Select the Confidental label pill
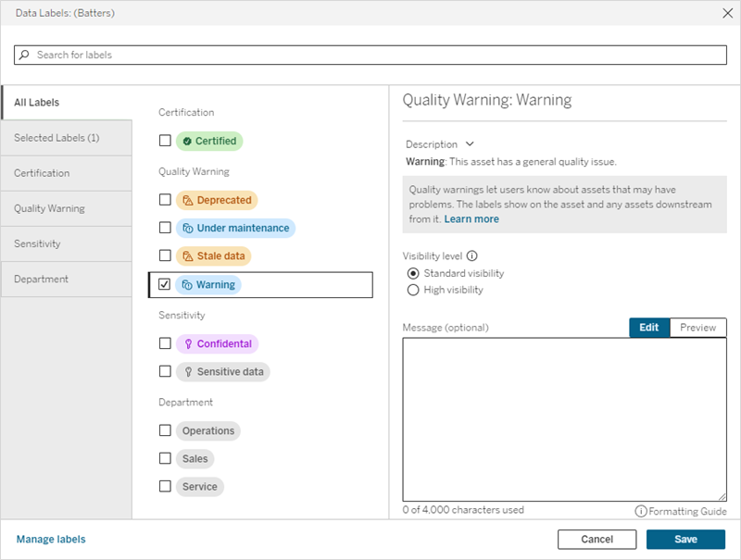Viewport: 741px width, 560px height. pyautogui.click(x=218, y=343)
